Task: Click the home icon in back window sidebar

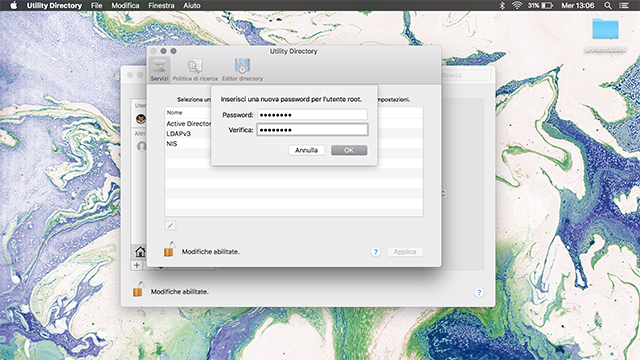Action: [x=140, y=252]
